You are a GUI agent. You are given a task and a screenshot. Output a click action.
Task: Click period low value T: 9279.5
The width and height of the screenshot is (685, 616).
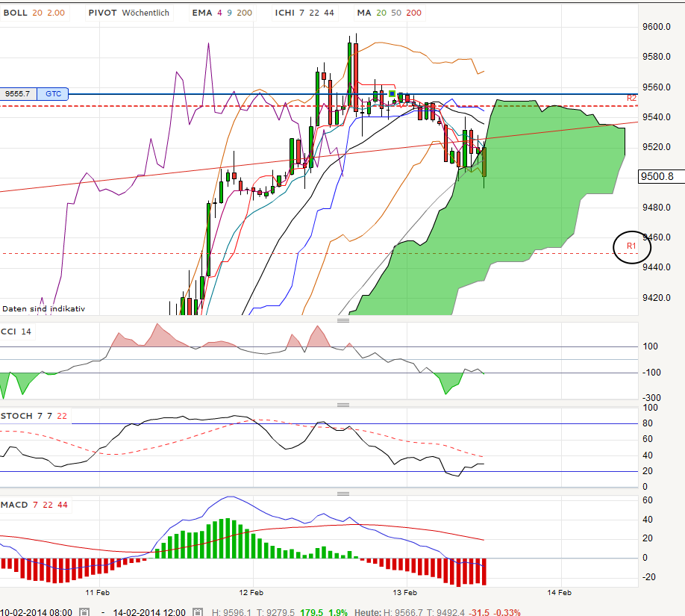coord(275,612)
